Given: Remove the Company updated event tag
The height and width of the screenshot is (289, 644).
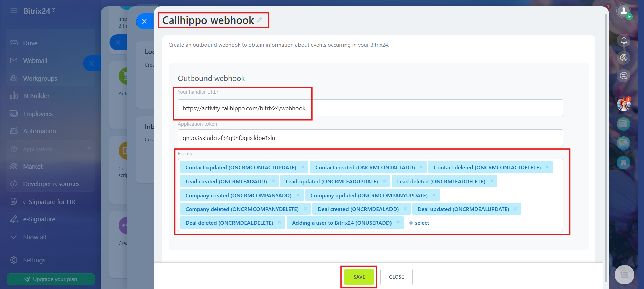Looking at the screenshot, I should (x=434, y=195).
